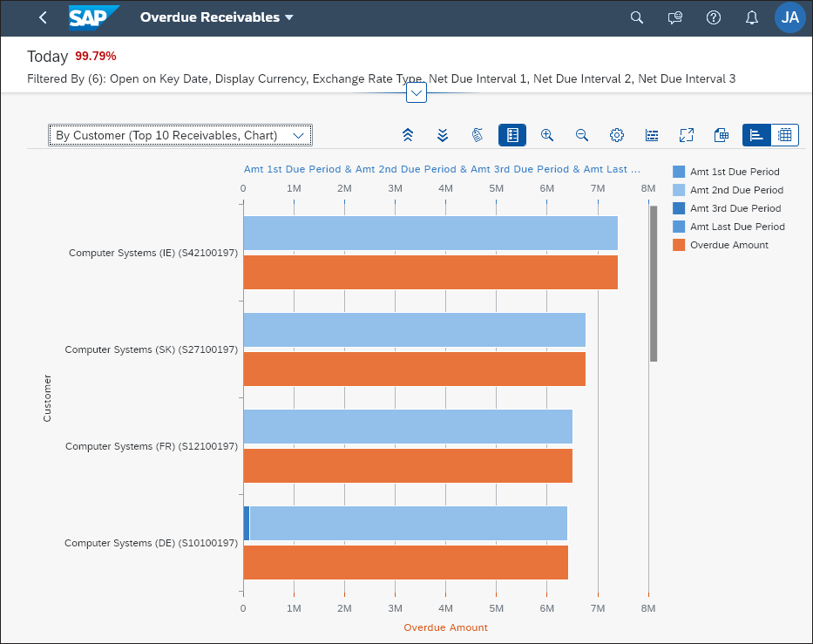813x644 pixels.
Task: Open the view details list icon
Action: (x=652, y=135)
